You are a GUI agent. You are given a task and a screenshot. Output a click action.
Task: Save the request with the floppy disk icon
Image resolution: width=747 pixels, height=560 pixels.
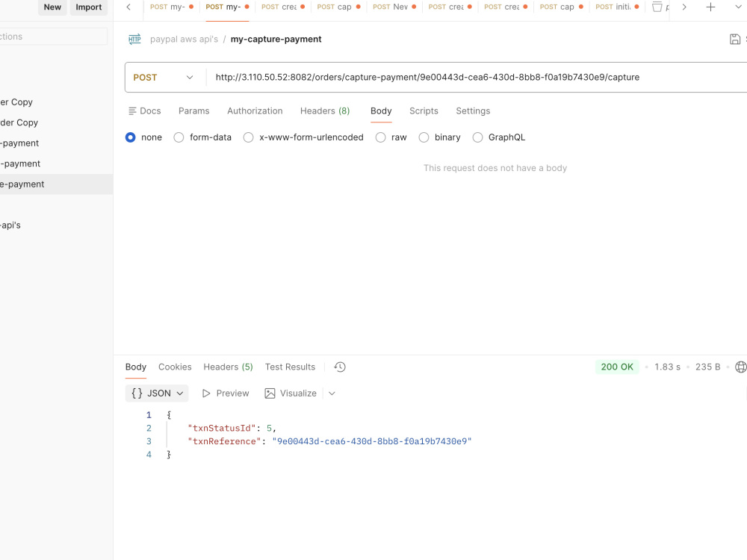734,39
